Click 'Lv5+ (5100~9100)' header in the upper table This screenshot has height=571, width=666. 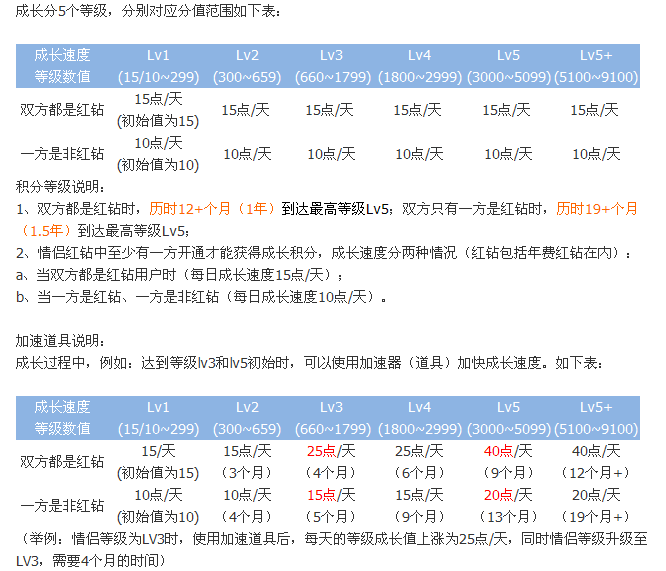click(x=596, y=66)
